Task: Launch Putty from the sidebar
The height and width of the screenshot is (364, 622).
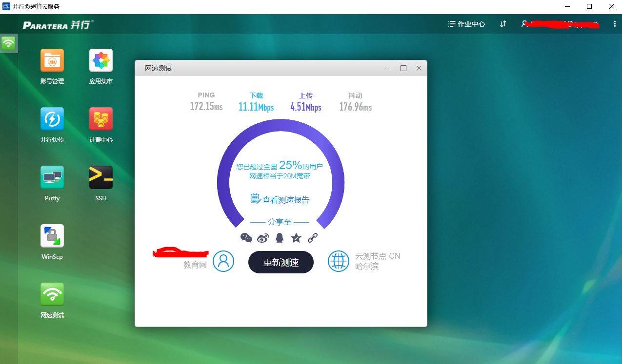Action: [x=51, y=176]
